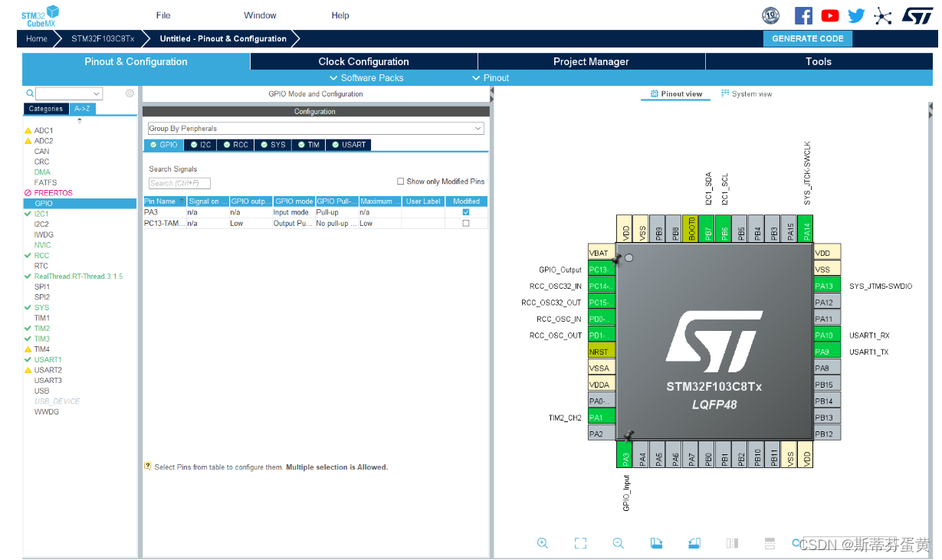Select pin PA10 on the chip
Screen dimensions: 942x560
point(827,336)
